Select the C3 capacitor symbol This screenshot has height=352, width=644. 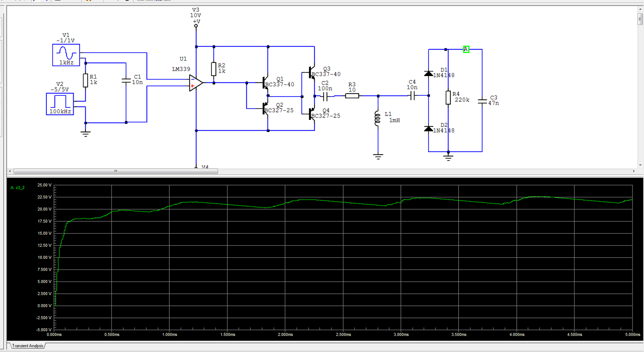482,101
